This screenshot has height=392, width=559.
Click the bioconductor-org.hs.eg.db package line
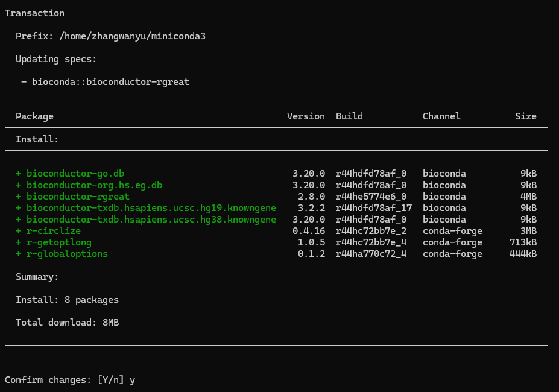(94, 185)
